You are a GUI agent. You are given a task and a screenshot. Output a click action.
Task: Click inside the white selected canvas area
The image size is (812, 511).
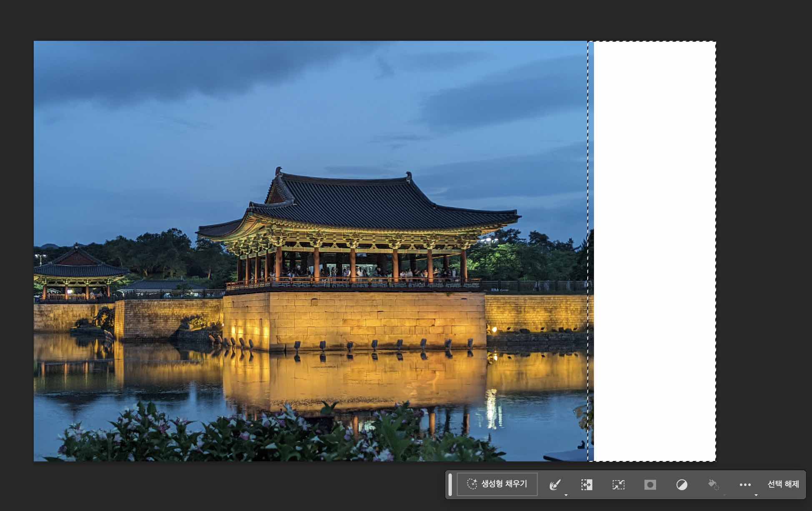[x=654, y=250]
